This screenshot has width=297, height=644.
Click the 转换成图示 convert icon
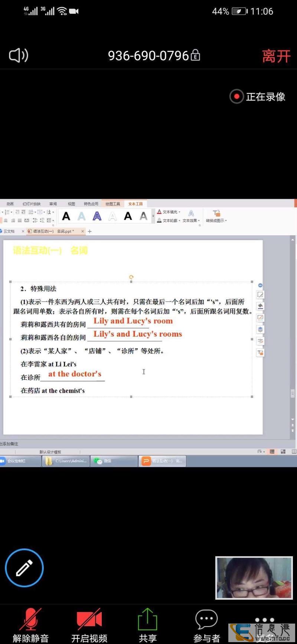pyautogui.click(x=216, y=216)
